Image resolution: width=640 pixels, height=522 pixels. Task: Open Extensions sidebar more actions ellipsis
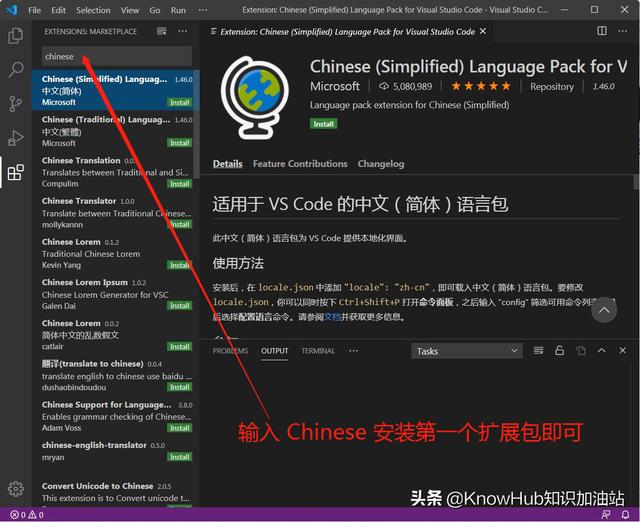[x=183, y=31]
